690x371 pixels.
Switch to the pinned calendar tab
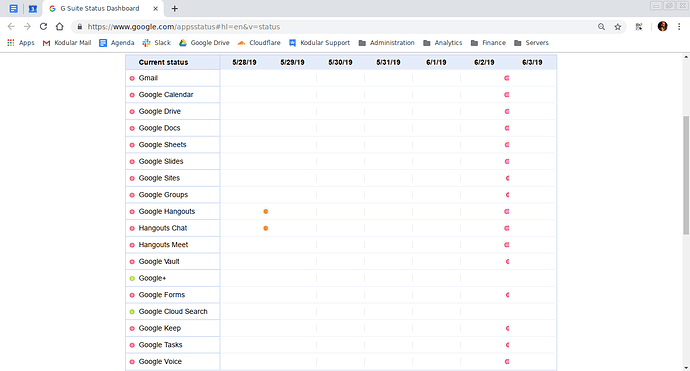click(x=33, y=8)
